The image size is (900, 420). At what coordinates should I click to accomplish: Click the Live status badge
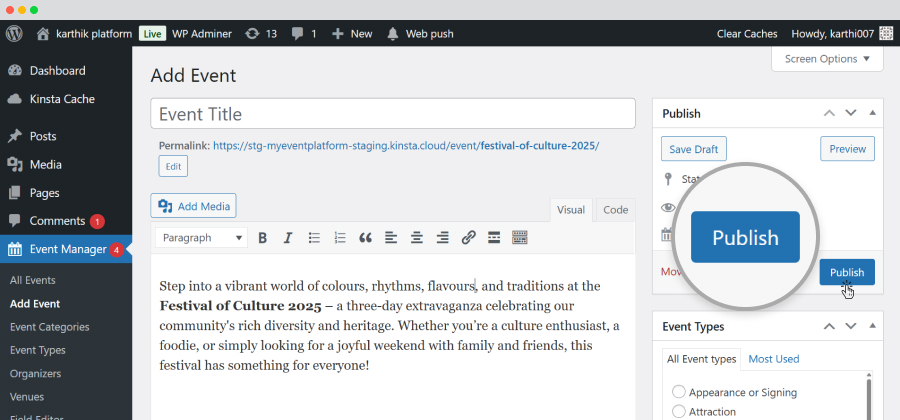coord(152,34)
